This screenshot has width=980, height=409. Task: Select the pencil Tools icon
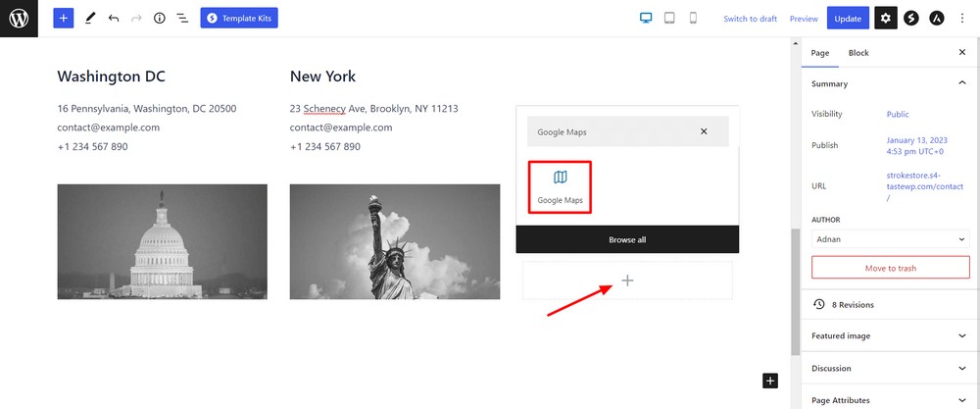(89, 18)
